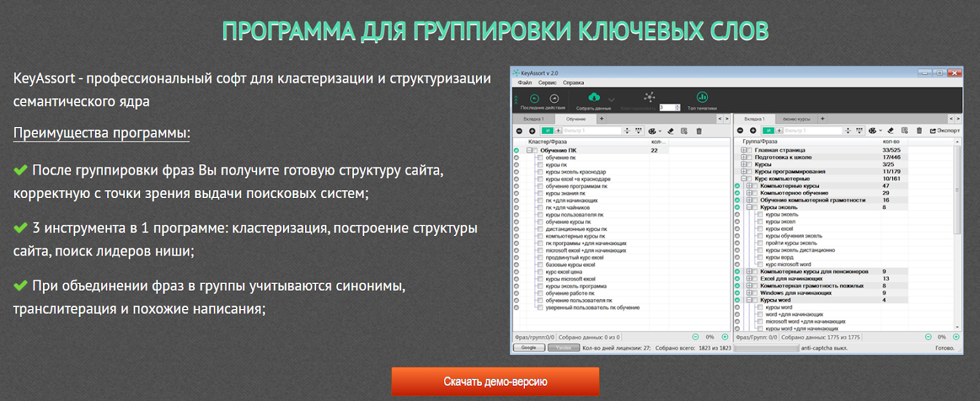This screenshot has height=401, width=980.
Task: Collapse the Обучение ПК cluster
Action: point(528,150)
